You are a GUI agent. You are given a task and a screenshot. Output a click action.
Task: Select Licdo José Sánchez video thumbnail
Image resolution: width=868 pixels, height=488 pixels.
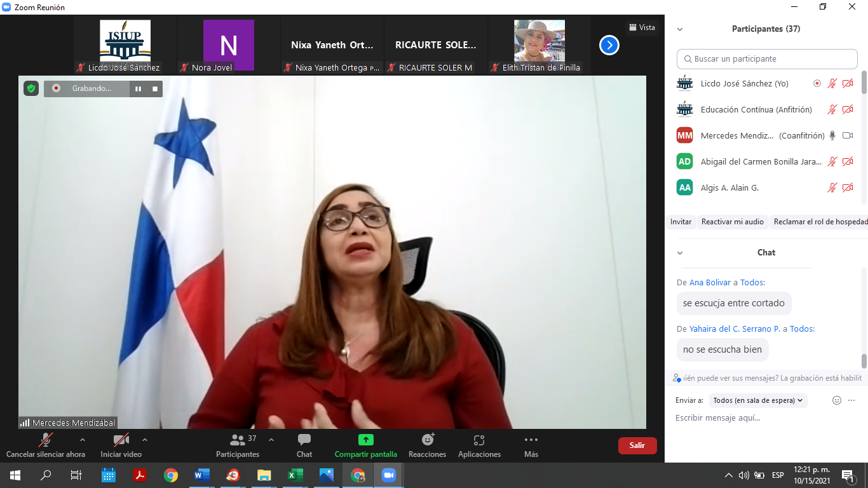coord(125,45)
